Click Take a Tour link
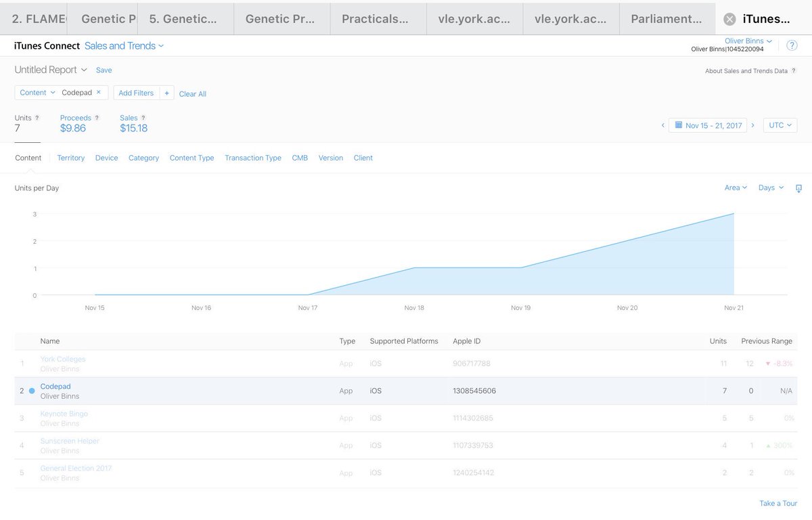 (x=778, y=503)
